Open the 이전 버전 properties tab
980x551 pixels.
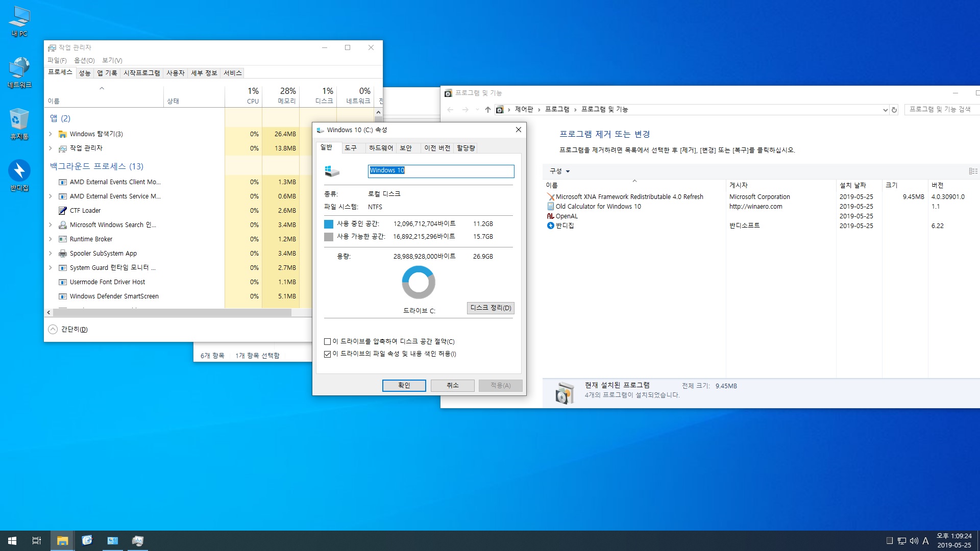[437, 148]
